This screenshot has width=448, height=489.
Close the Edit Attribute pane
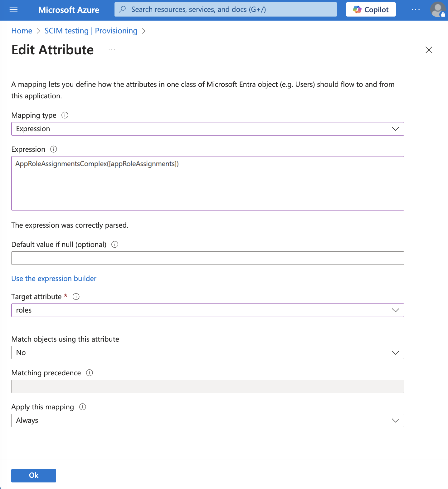pyautogui.click(x=429, y=50)
